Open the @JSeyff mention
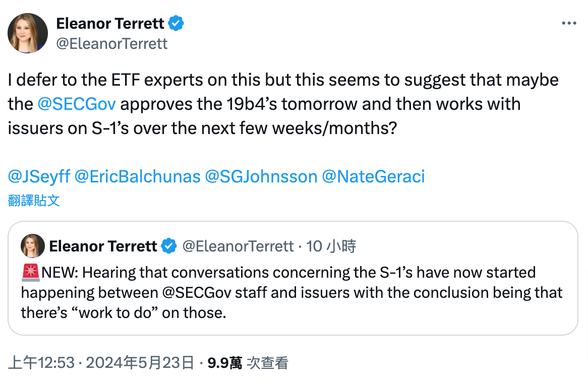Screen dimensions: 588x385 [x=39, y=176]
